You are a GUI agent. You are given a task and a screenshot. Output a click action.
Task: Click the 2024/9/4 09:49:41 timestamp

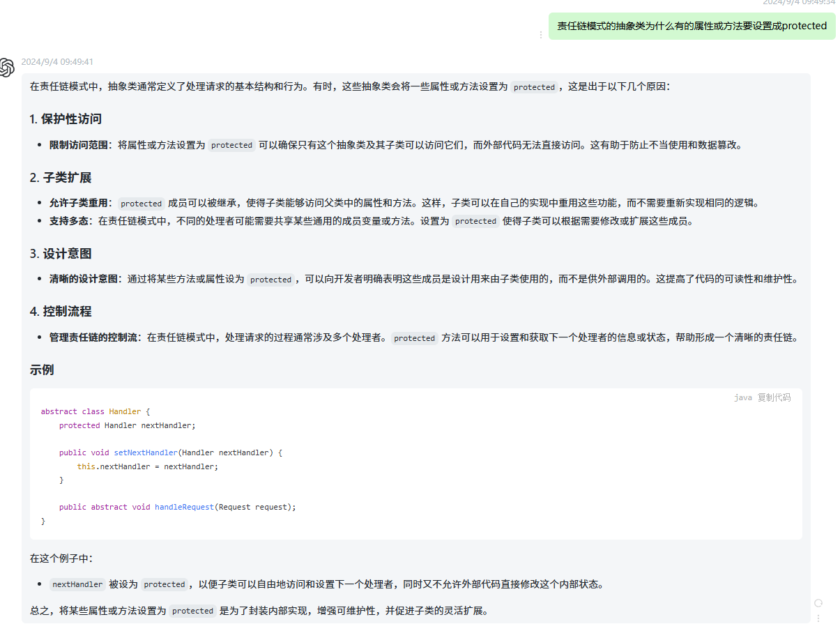(57, 62)
